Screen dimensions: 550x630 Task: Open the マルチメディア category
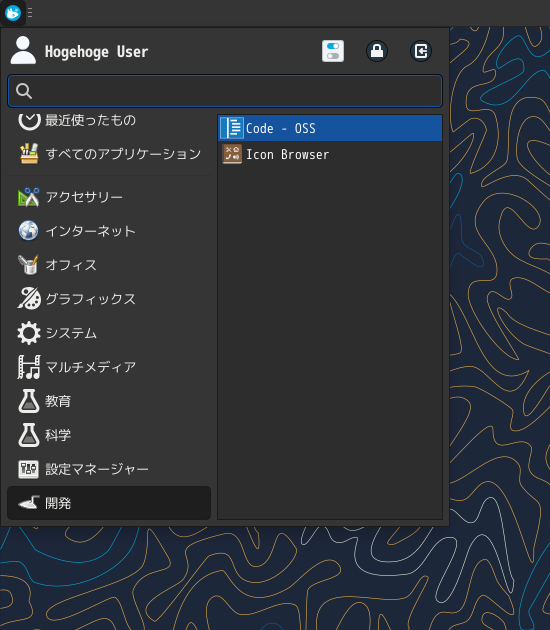click(109, 367)
